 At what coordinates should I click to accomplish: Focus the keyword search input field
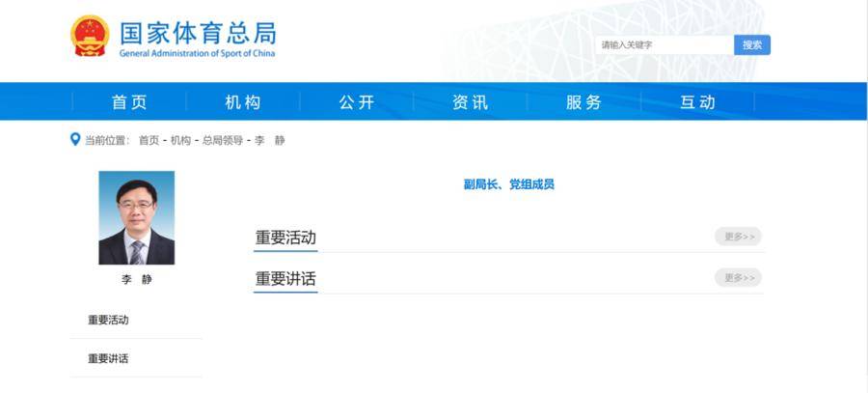point(664,45)
